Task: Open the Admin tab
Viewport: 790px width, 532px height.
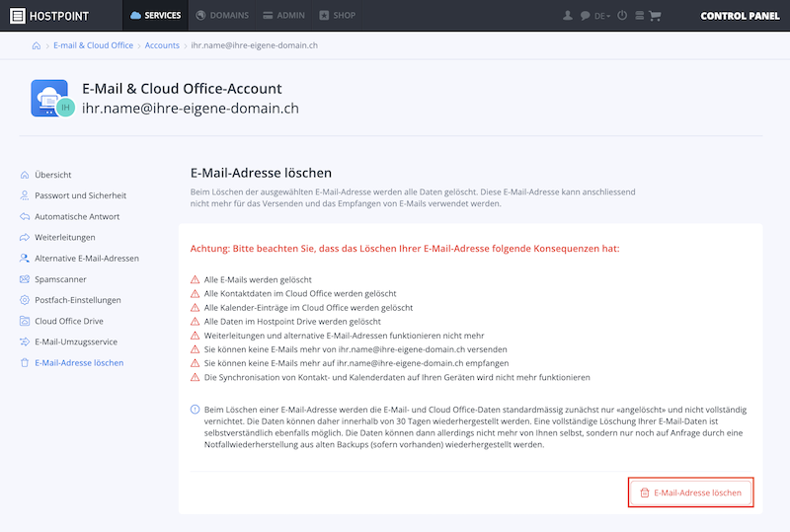Action: tap(284, 16)
